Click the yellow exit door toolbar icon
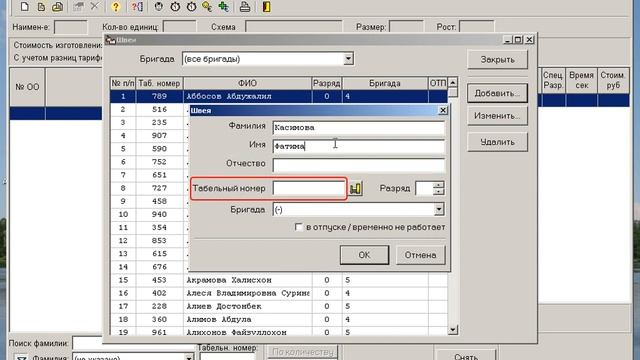The width and height of the screenshot is (640, 360). 267,7
